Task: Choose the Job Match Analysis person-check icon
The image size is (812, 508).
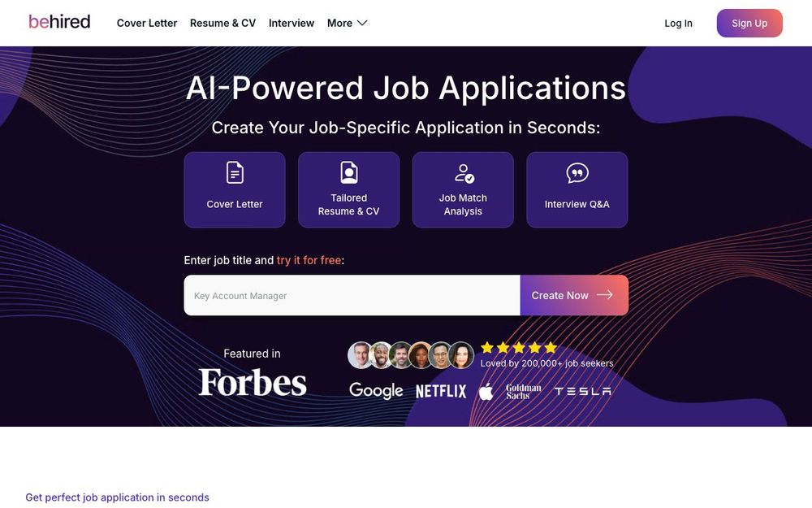Action: (463, 172)
